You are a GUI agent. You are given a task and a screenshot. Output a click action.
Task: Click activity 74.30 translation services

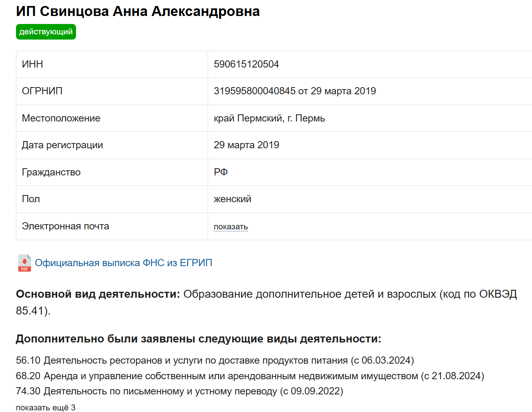179,391
